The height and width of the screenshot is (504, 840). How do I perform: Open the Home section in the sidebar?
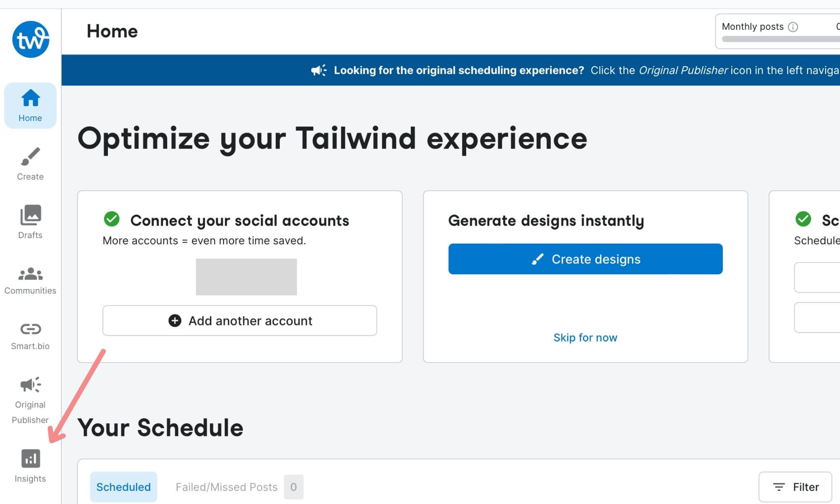(x=30, y=105)
